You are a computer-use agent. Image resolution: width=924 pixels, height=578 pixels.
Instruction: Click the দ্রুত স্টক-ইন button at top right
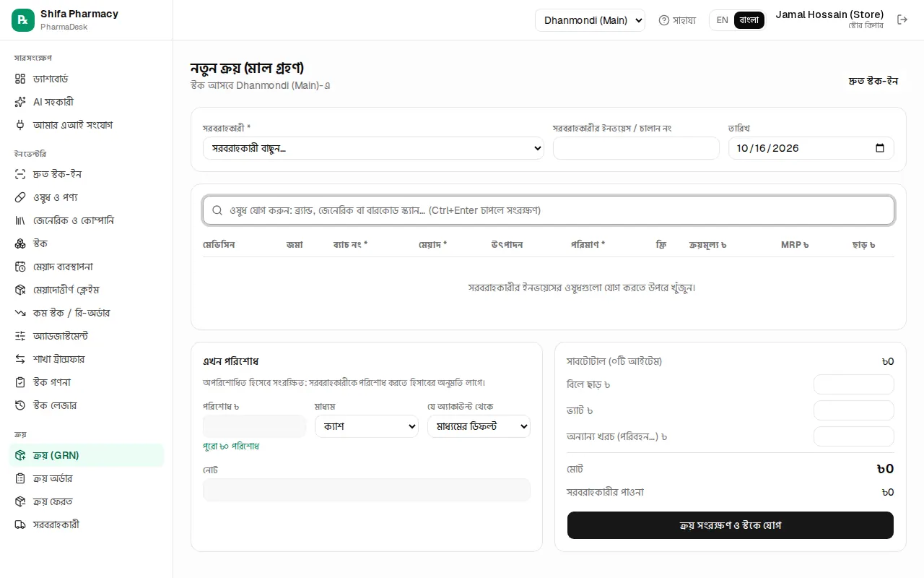tap(873, 81)
